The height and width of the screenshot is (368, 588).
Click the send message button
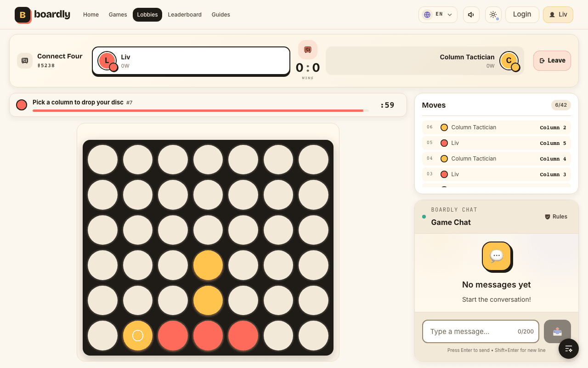[557, 331]
